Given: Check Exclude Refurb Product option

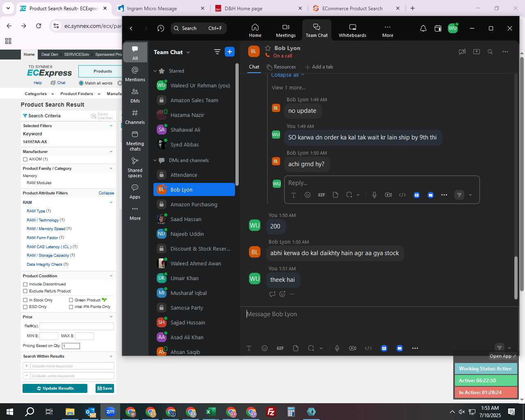Looking at the screenshot, I should (x=25, y=291).
